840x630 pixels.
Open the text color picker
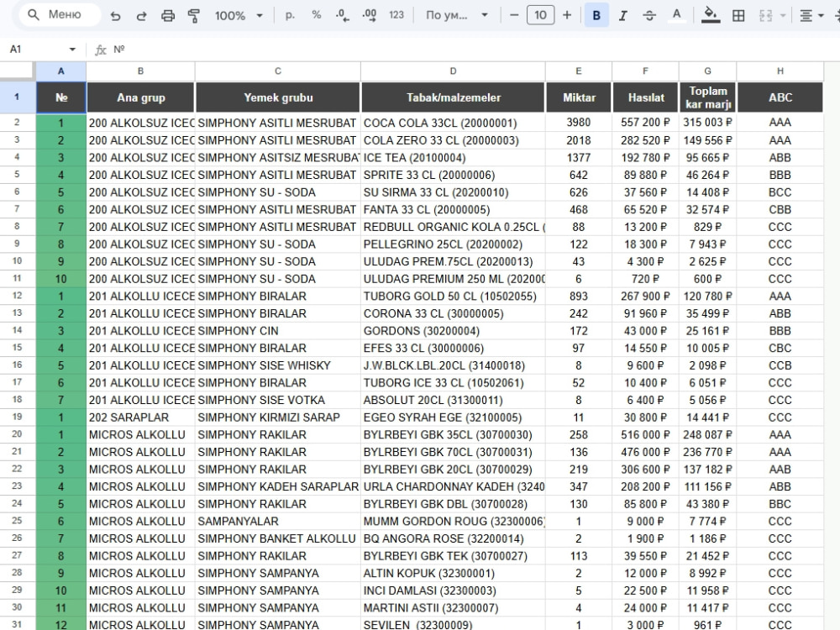[x=676, y=15]
